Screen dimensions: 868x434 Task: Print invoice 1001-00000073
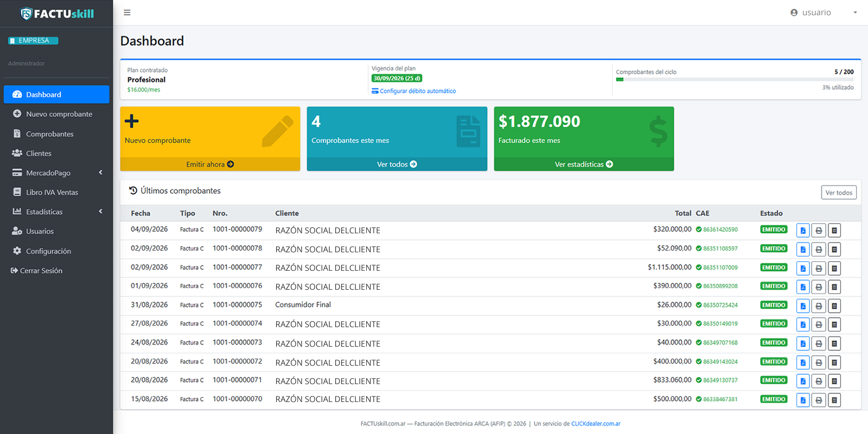click(x=819, y=343)
